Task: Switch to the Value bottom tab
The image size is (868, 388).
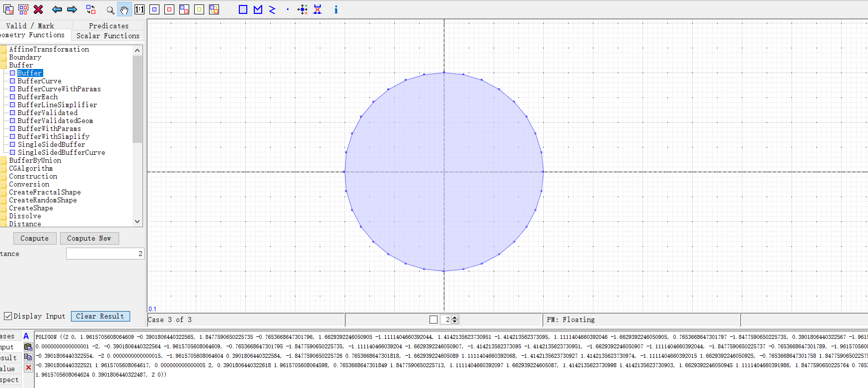Action: (10, 369)
